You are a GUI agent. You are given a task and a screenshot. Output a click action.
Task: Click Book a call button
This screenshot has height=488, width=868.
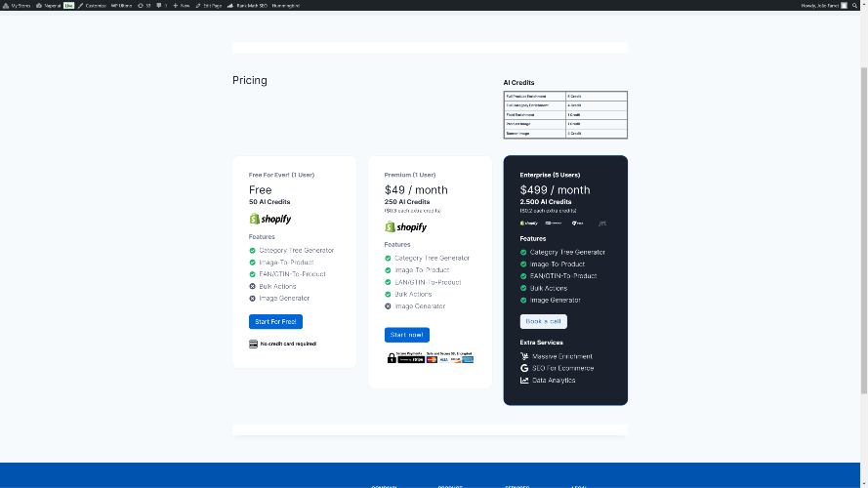click(x=543, y=321)
